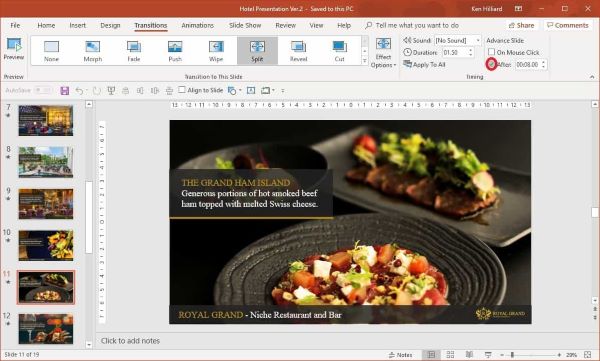
Task: Open the Preview button dropdown label
Action: point(14,57)
